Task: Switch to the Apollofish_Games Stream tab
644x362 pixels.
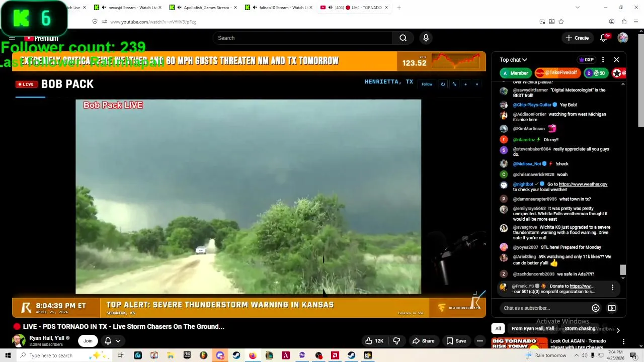Action: (203, 8)
